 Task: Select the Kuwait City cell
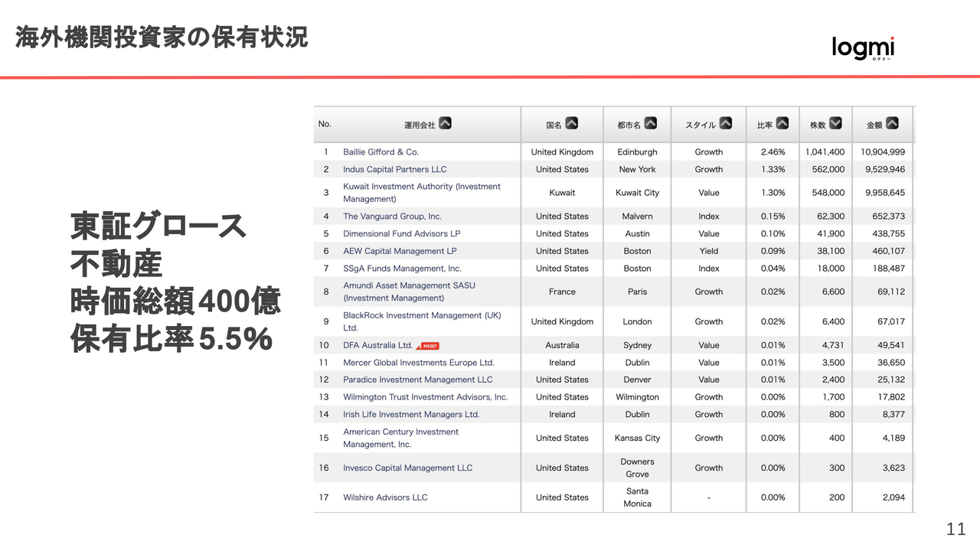(x=637, y=193)
